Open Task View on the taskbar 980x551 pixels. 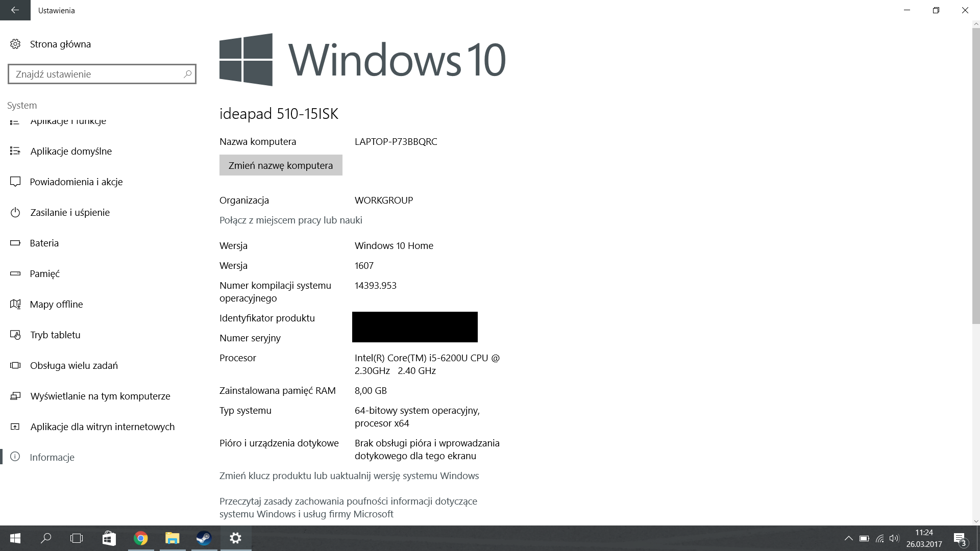tap(77, 538)
